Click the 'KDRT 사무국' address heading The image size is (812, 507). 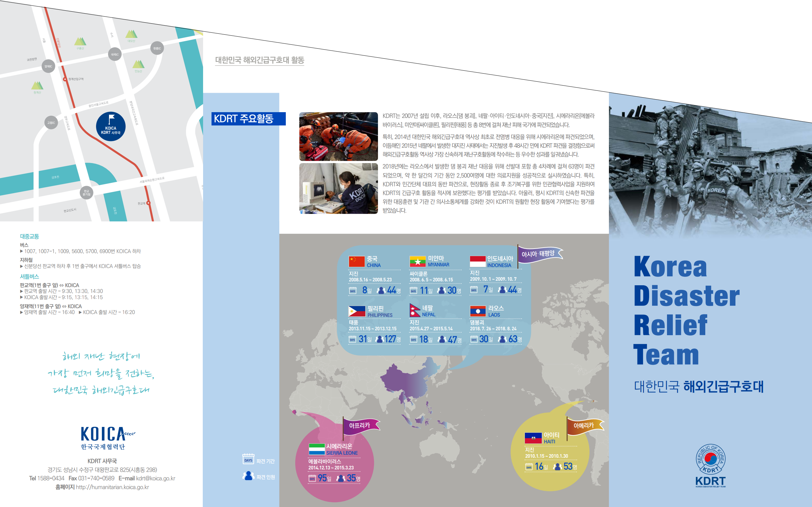pyautogui.click(x=102, y=461)
